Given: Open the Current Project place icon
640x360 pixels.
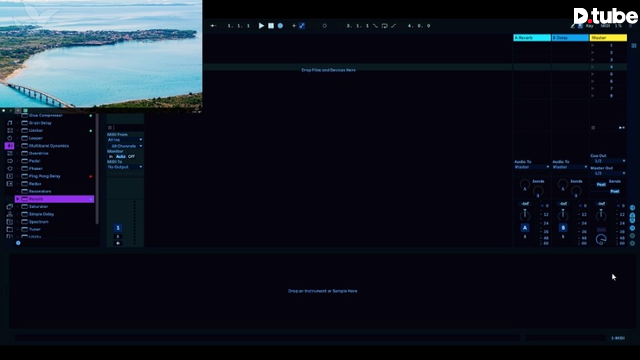Looking at the screenshot, I should pos(9,222).
